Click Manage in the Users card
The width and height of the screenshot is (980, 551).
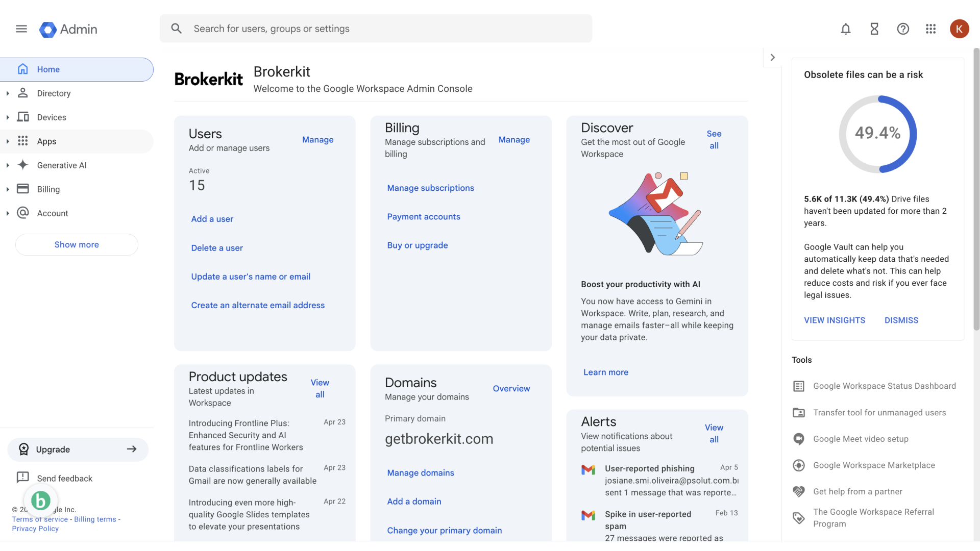(x=317, y=140)
